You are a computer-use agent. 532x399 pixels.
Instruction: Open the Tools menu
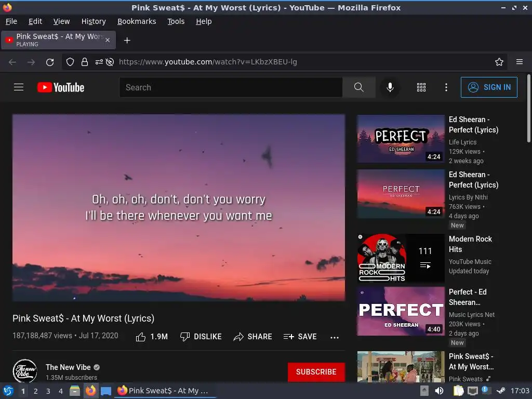[176, 21]
